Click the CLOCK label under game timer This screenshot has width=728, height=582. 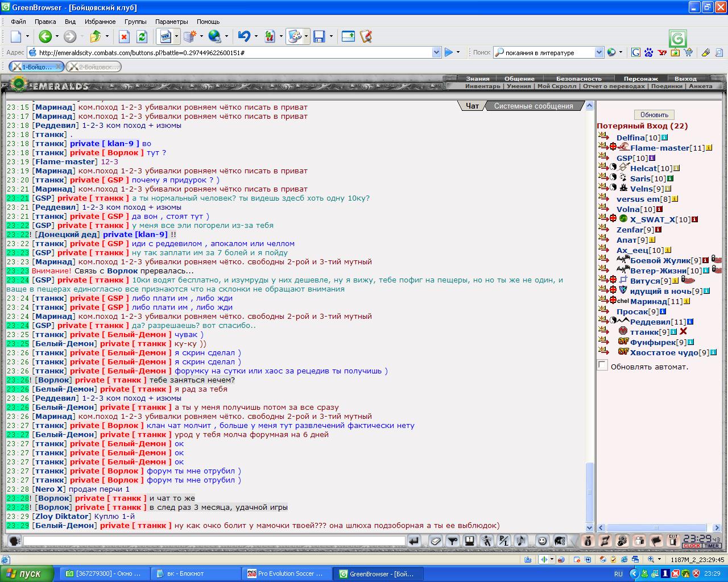coord(692,546)
